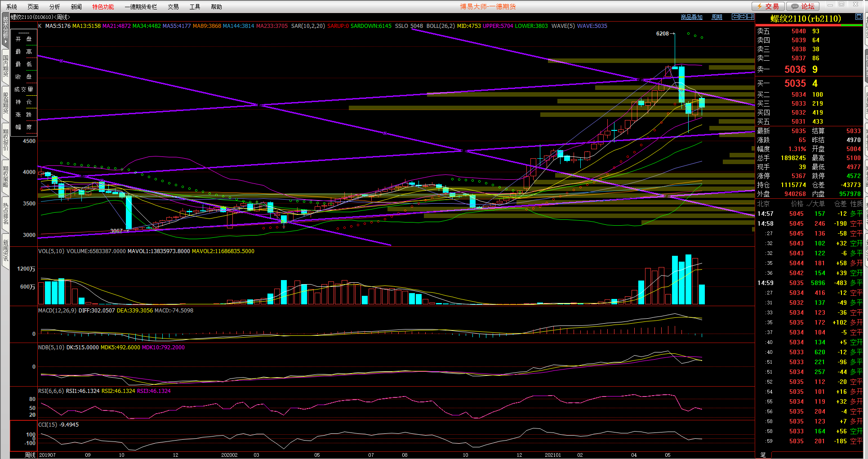Click the right arrow navigation icon
The height and width of the screenshot is (459, 868).
[x=743, y=17]
